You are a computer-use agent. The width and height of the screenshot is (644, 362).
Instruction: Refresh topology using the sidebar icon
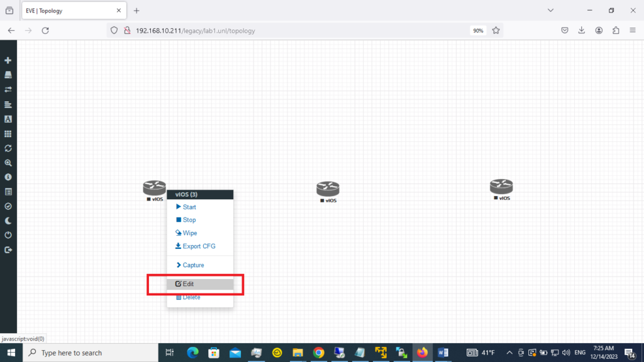tap(8, 148)
